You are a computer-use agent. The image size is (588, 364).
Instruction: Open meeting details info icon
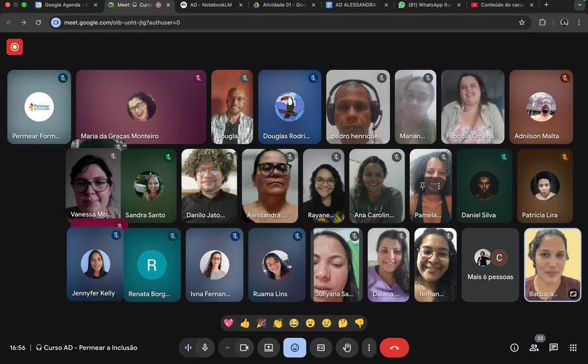coord(514,347)
